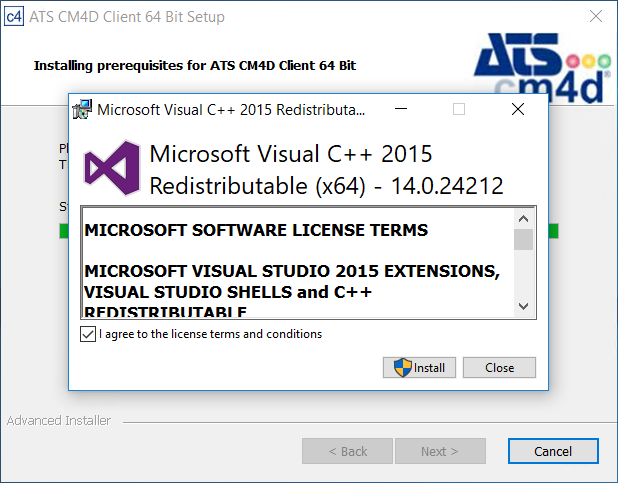Screen dimensions: 618x483
Task: Click the installer icon in the Visual C++ title bar
Action: point(83,109)
